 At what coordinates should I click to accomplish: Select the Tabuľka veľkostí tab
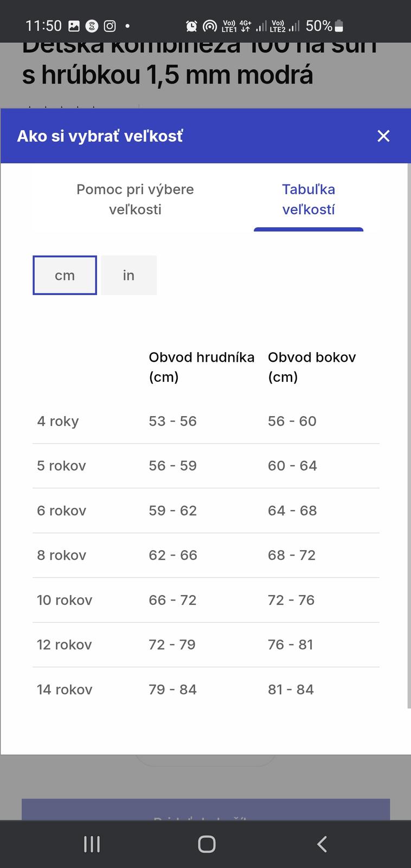pyautogui.click(x=308, y=199)
